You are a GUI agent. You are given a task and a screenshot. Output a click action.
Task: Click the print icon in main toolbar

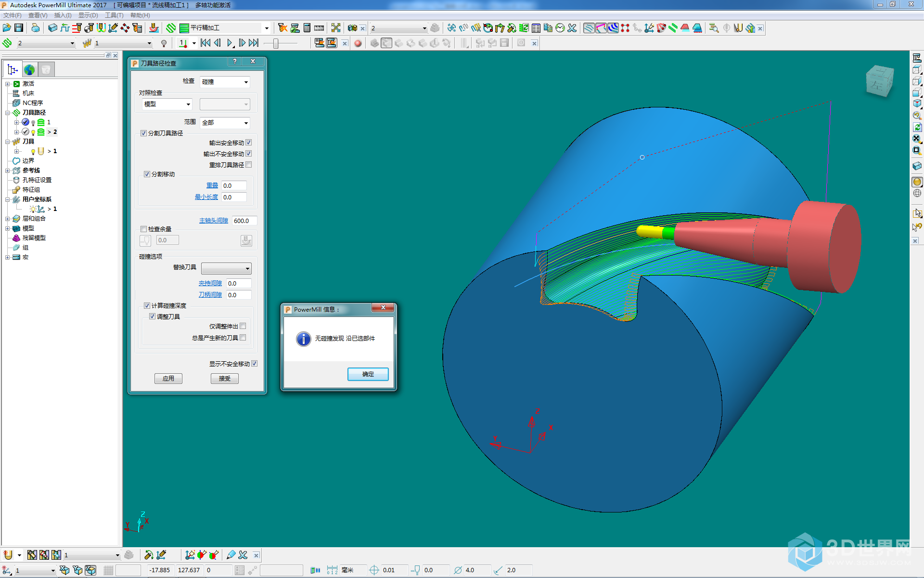point(36,28)
